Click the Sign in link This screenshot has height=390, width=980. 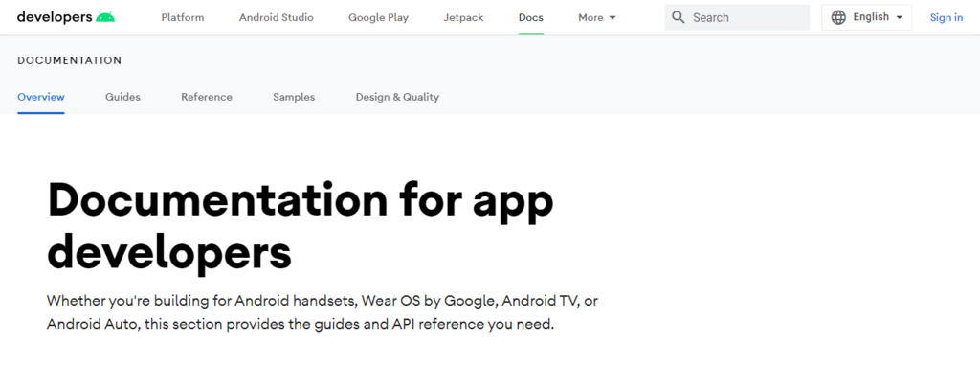click(947, 17)
